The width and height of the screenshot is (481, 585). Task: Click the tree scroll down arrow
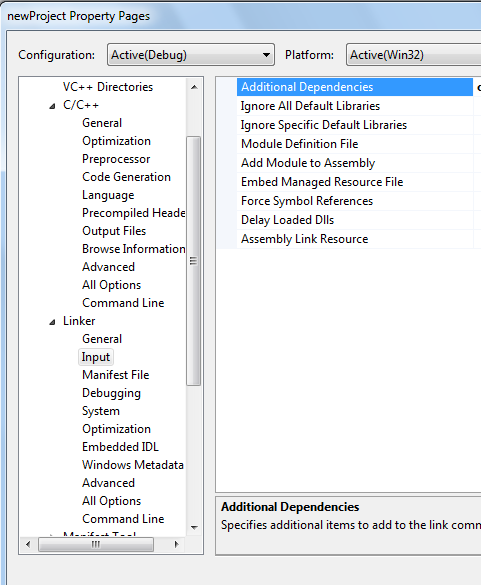[194, 527]
